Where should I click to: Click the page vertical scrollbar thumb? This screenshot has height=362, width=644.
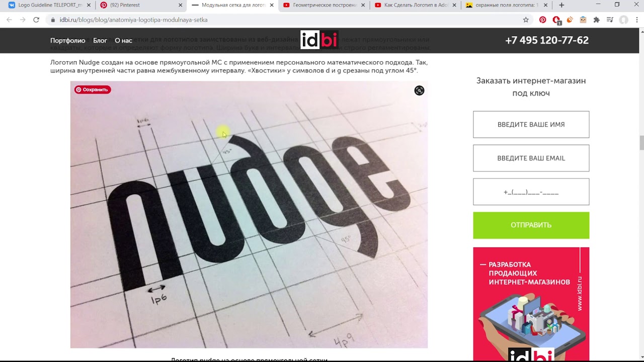pyautogui.click(x=641, y=143)
